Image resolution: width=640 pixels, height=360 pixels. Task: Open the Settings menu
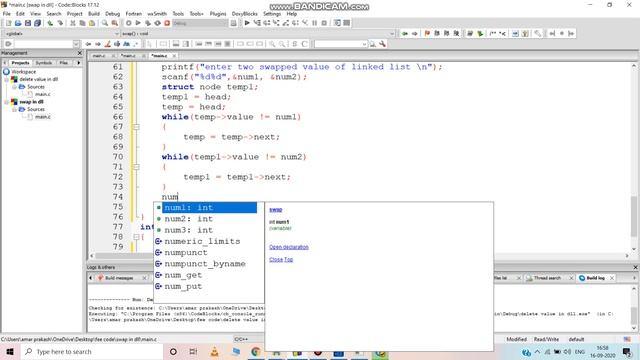[272, 13]
